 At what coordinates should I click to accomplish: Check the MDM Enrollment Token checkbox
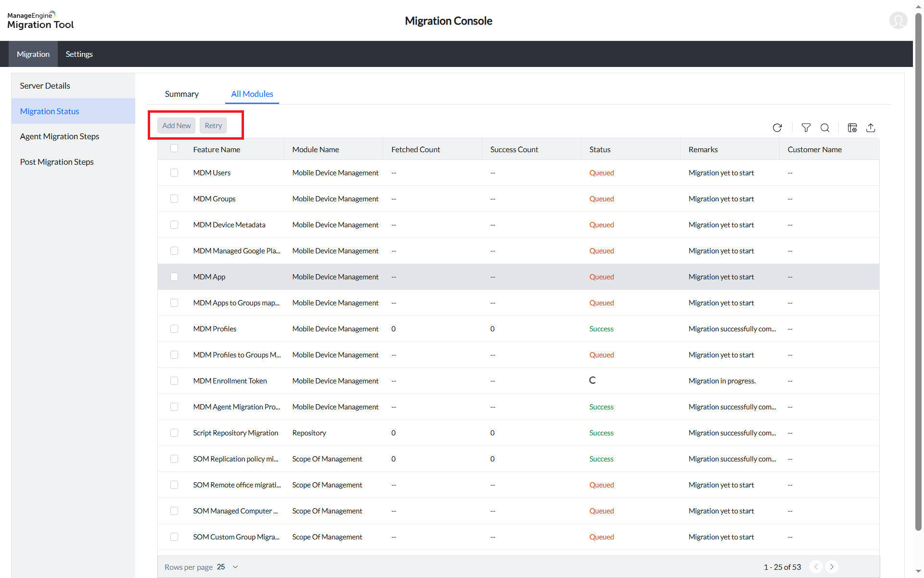174,381
